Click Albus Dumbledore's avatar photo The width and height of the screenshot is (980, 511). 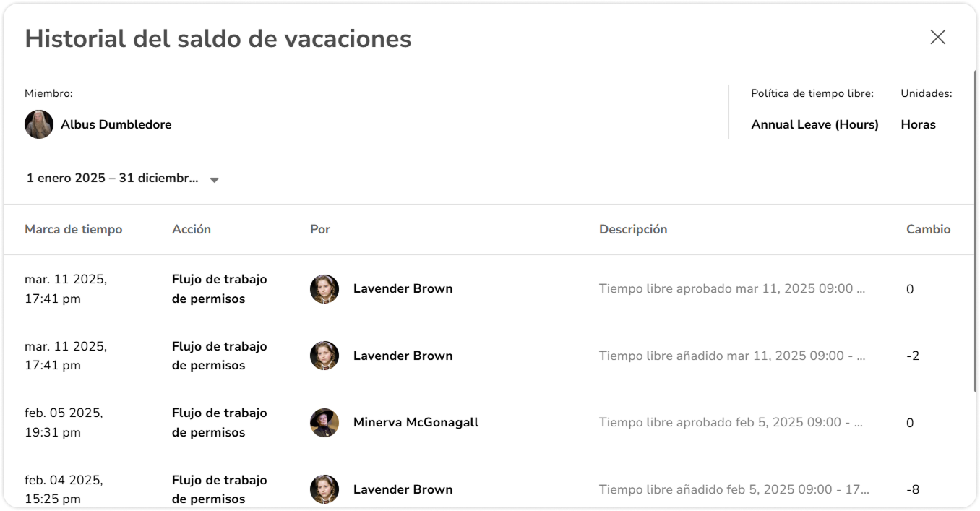(39, 124)
